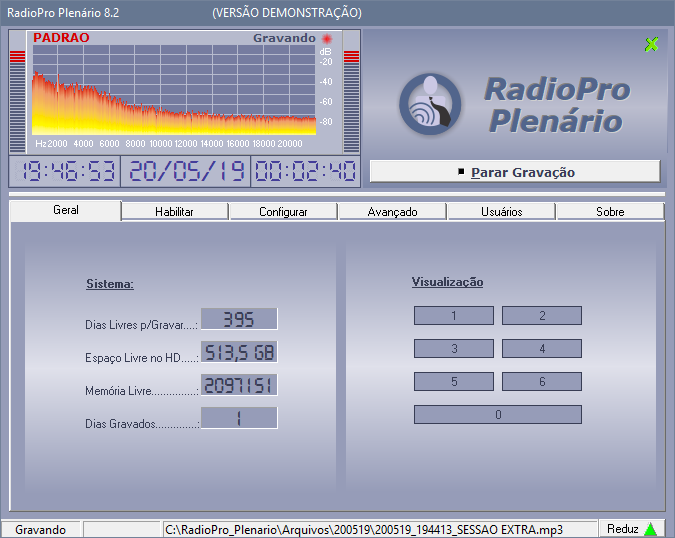Click the Gravando label above the spectrum
This screenshot has height=538, width=675.
coord(284,38)
